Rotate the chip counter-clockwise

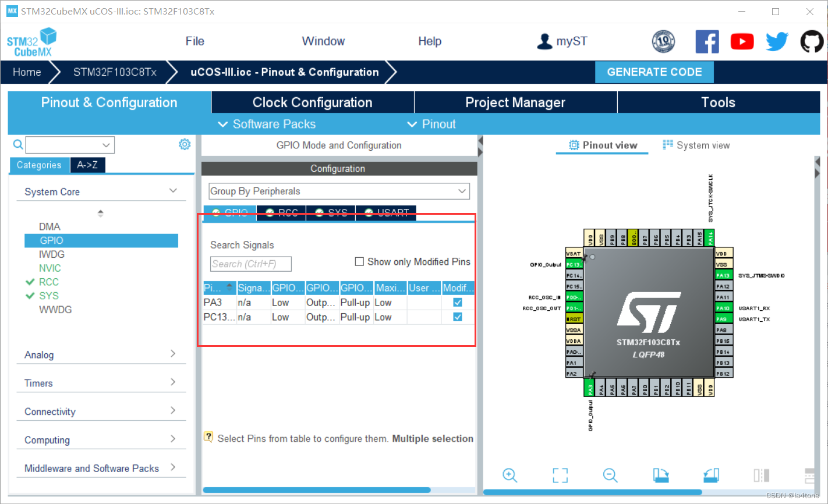(710, 475)
